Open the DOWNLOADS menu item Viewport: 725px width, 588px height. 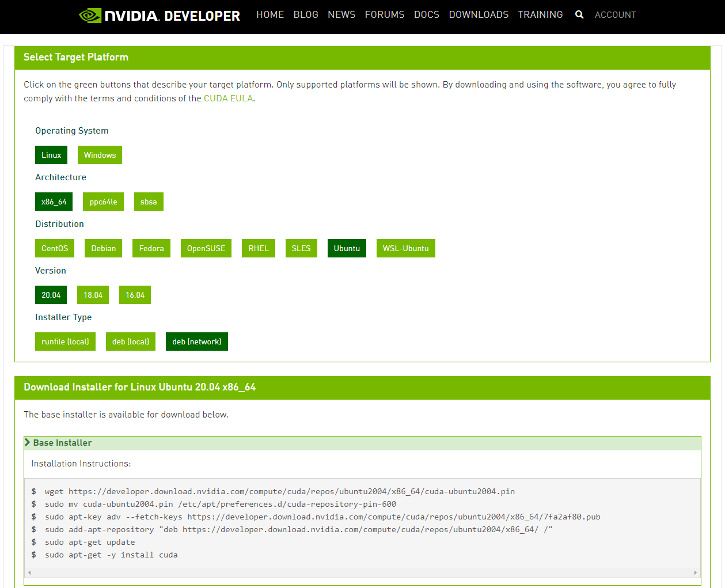(x=479, y=14)
